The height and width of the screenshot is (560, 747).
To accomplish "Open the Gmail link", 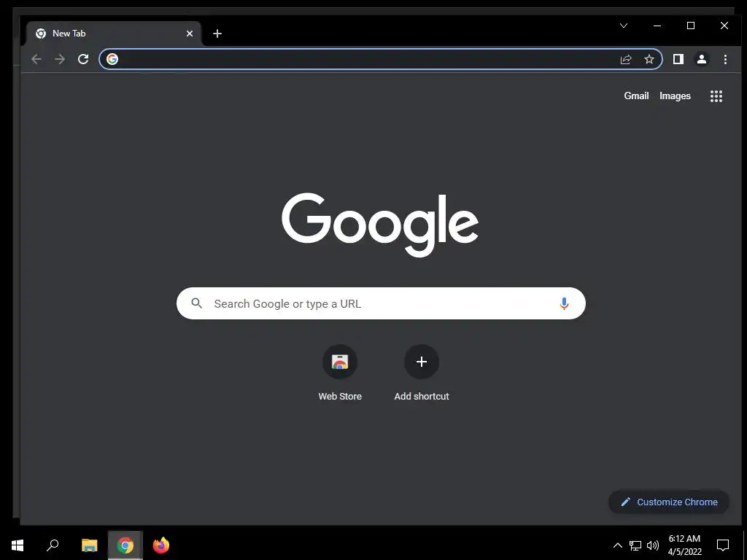I will [x=636, y=96].
